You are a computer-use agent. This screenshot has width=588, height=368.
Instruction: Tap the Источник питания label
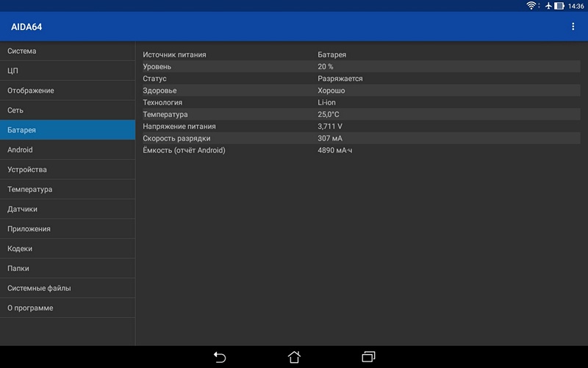pyautogui.click(x=174, y=54)
